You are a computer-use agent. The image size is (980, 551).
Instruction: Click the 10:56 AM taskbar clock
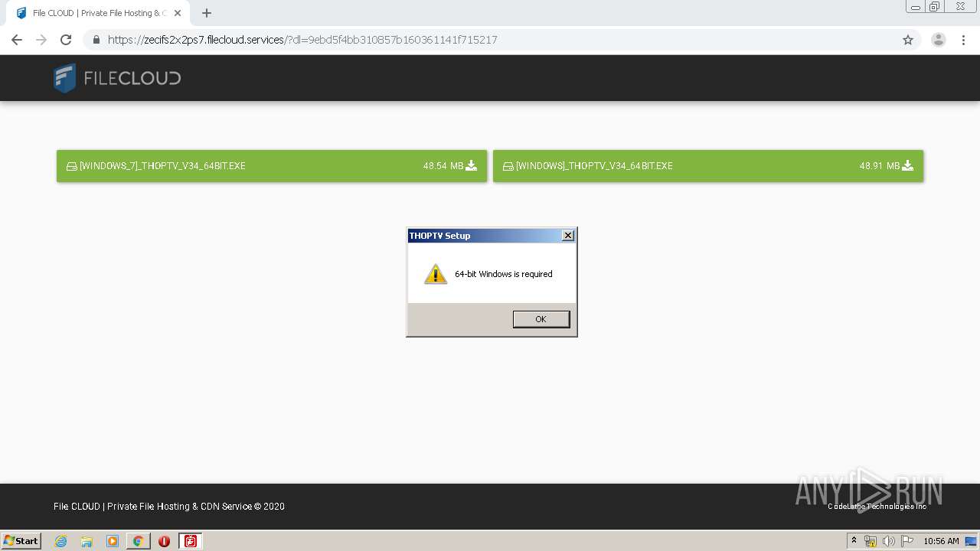coord(941,541)
